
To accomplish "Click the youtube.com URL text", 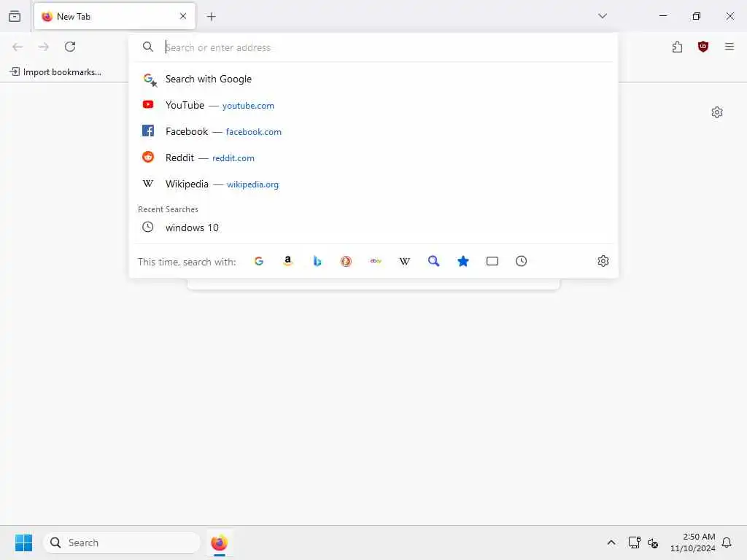I will 248,106.
